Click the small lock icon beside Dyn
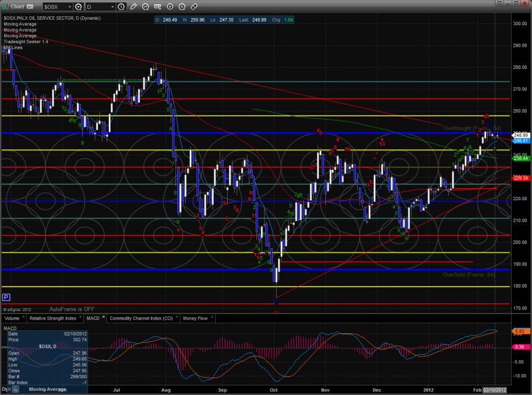The width and height of the screenshot is (532, 395). point(16,390)
